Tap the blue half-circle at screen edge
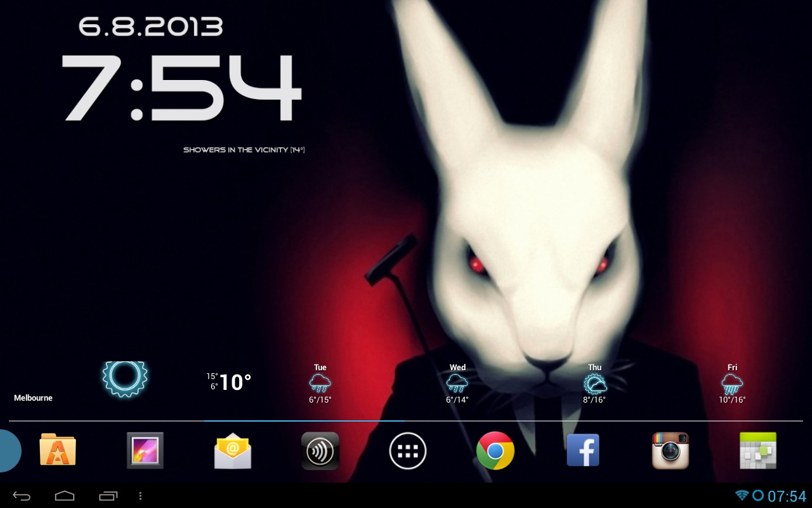Viewport: 812px width, 508px height. [x=11, y=451]
